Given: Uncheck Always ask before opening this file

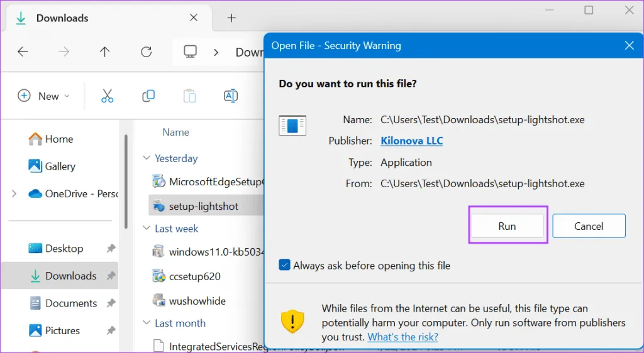Looking at the screenshot, I should [x=285, y=265].
